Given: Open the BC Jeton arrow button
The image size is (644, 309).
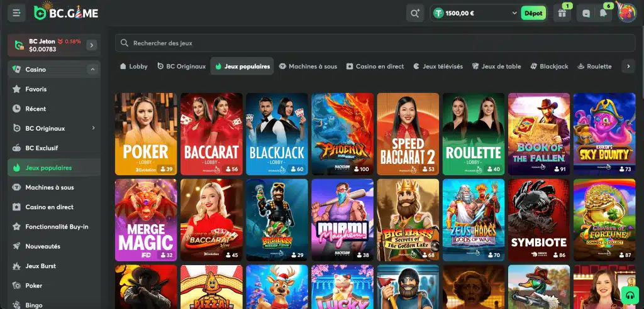Looking at the screenshot, I should [x=92, y=45].
